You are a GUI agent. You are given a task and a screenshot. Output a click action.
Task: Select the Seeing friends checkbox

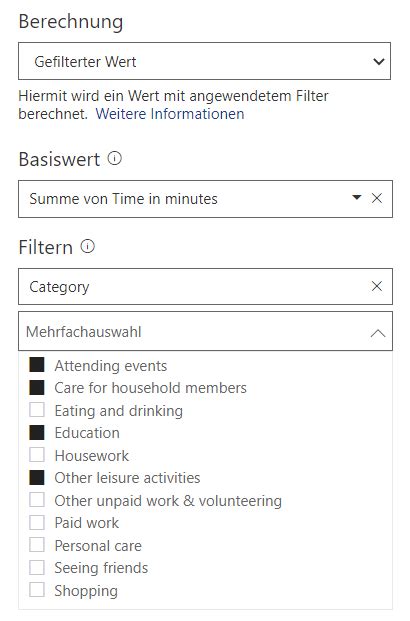coord(37,568)
